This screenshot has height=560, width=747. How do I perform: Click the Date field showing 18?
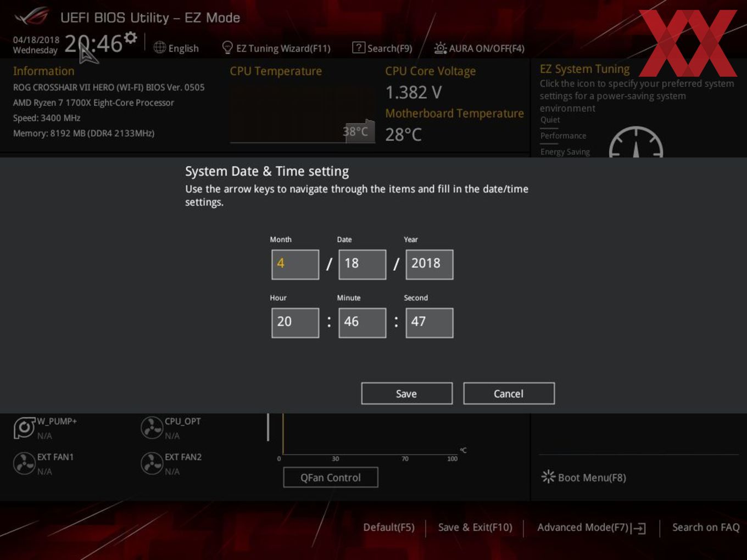click(362, 265)
